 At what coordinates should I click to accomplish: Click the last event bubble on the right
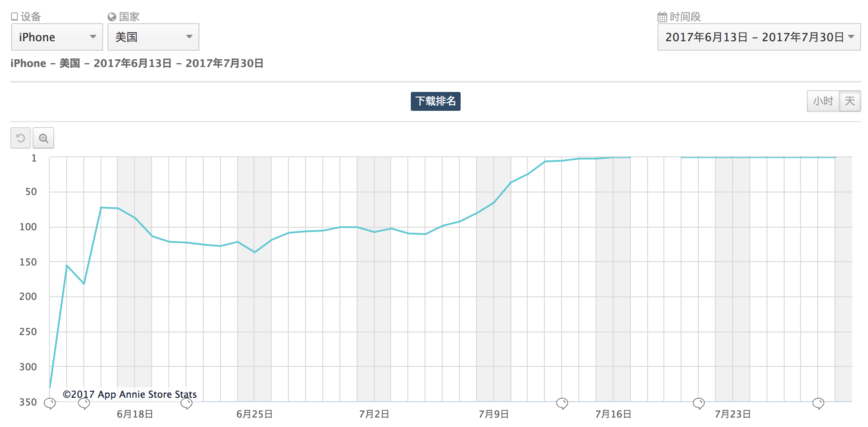[x=818, y=403]
